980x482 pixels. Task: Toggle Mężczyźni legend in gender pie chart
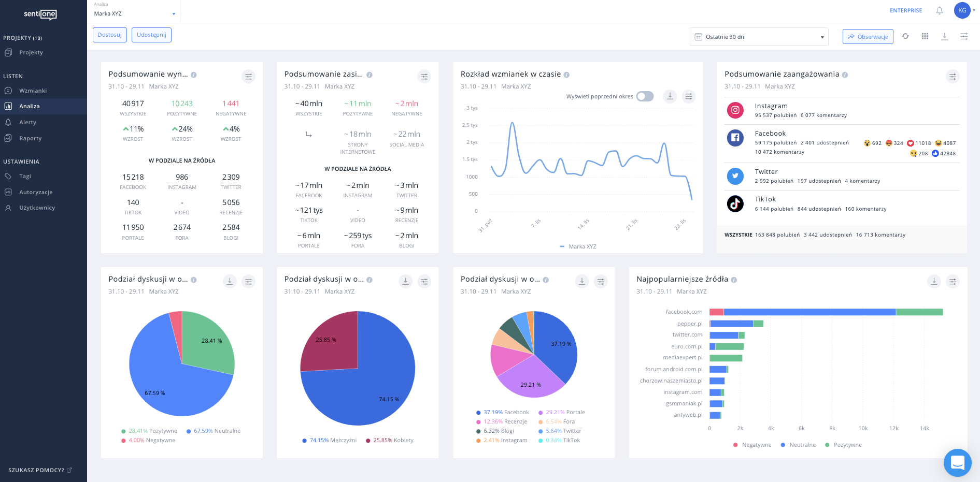330,440
